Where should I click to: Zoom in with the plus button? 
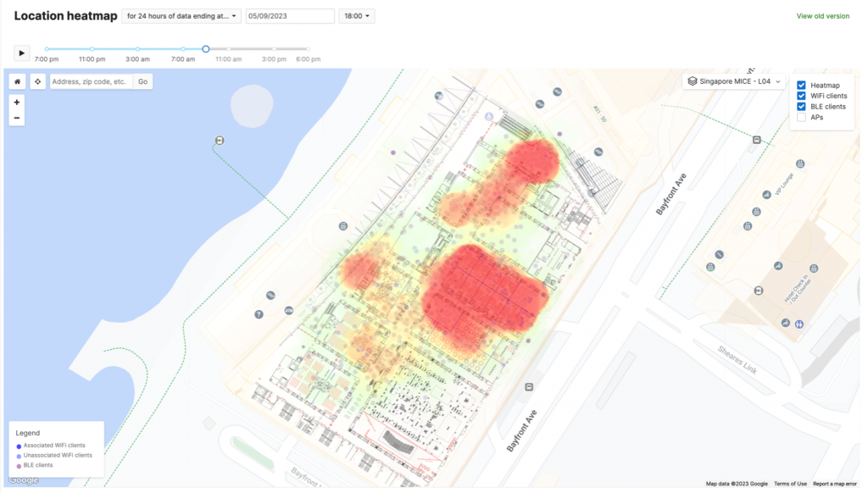pos(17,102)
